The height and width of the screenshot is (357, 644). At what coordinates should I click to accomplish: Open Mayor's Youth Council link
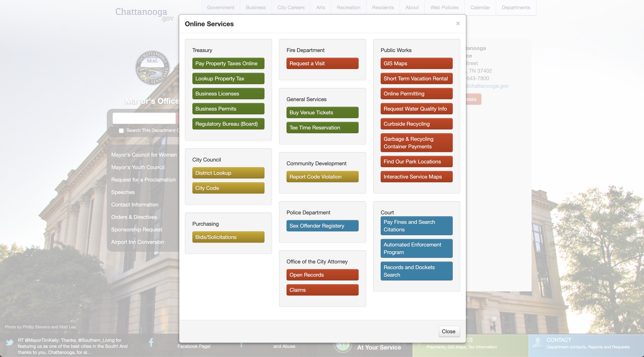click(138, 167)
